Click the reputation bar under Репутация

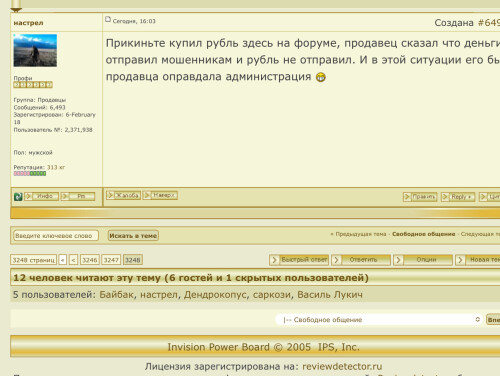(x=30, y=173)
